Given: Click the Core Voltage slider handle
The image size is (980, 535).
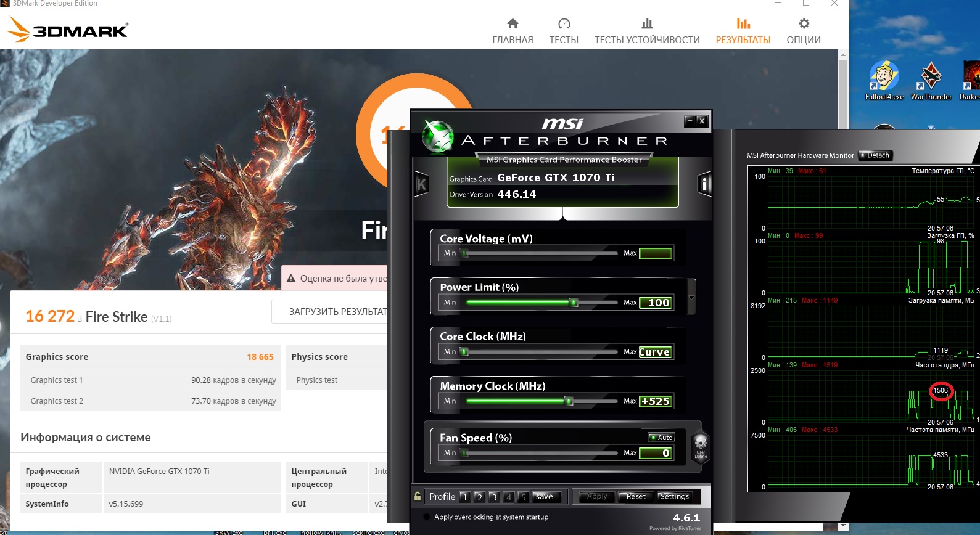Looking at the screenshot, I should (464, 253).
